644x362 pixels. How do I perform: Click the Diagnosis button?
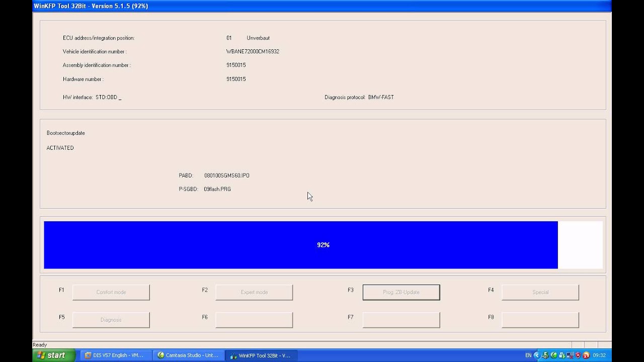point(111,320)
